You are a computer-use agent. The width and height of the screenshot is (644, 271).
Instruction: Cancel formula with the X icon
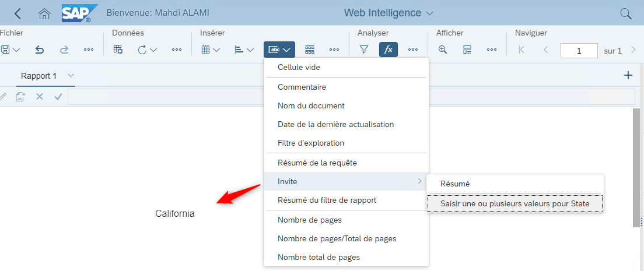(x=40, y=97)
